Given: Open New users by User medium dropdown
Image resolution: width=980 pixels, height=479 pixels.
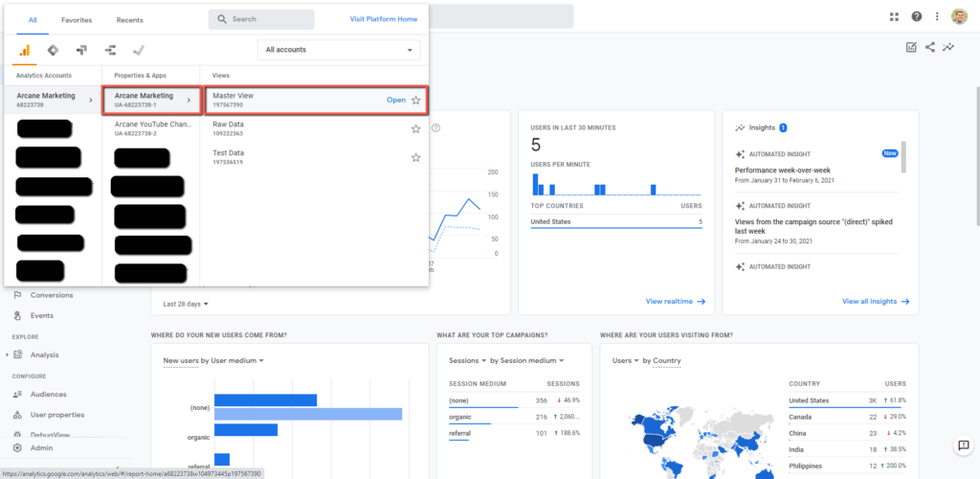Looking at the screenshot, I should [x=213, y=361].
